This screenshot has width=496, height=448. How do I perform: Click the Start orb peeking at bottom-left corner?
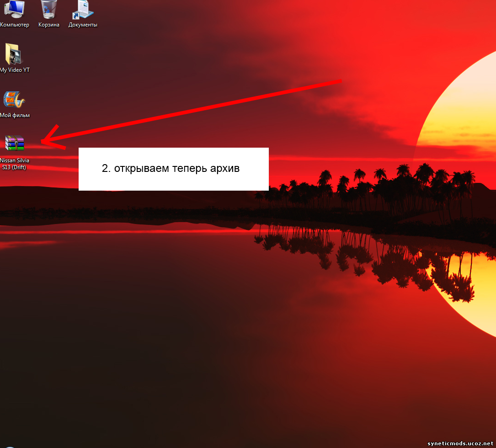point(9,446)
